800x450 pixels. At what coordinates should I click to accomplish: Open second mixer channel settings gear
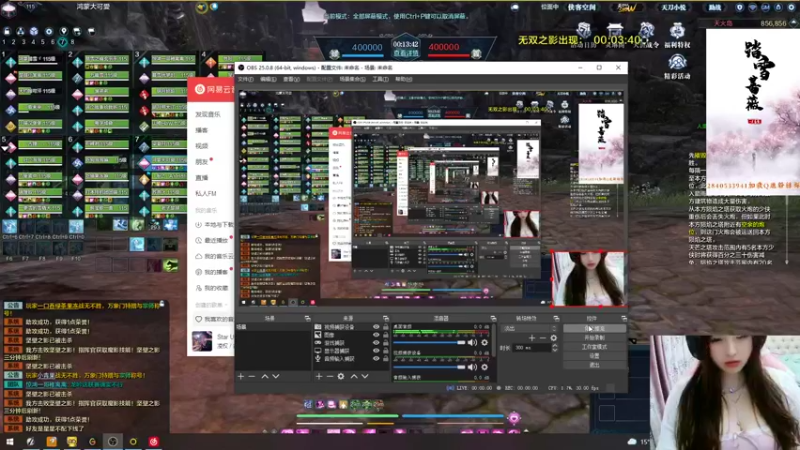coord(484,367)
